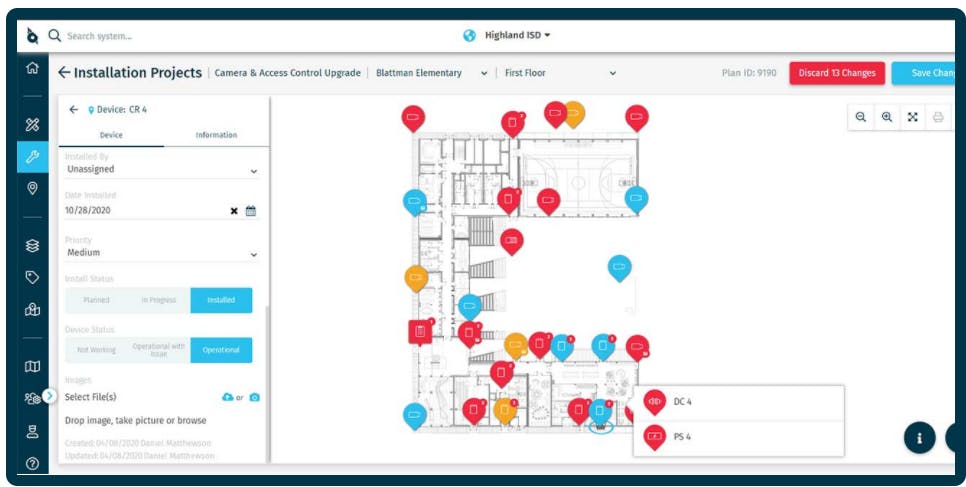
Task: Set Install Status to In Progress
Action: pos(158,300)
